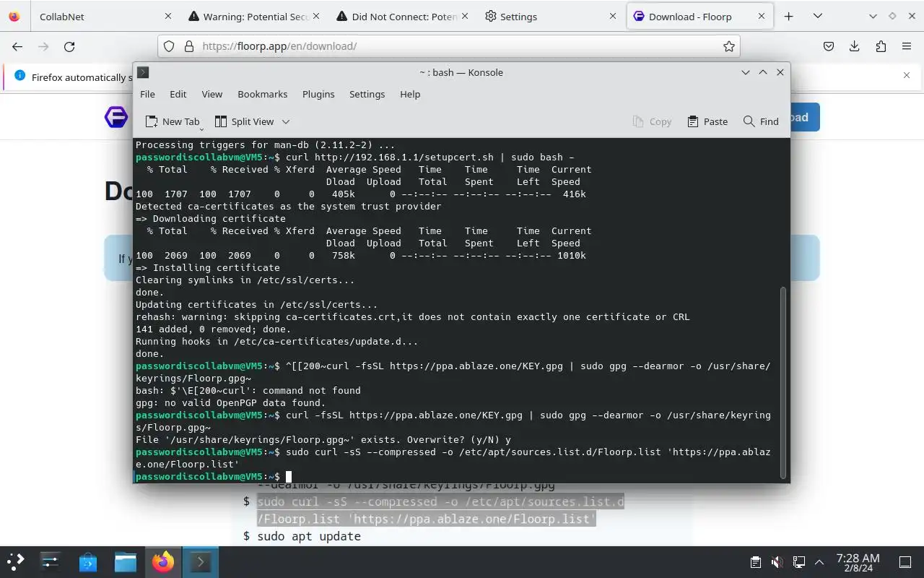Open the Bookmarks menu in Konsole
Screen dimensions: 924x578
pyautogui.click(x=262, y=94)
